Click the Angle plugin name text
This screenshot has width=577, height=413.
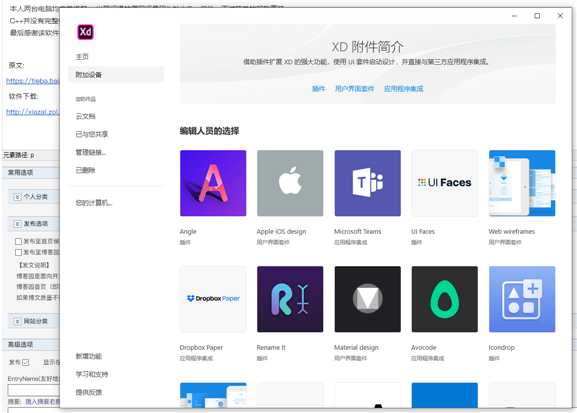188,232
